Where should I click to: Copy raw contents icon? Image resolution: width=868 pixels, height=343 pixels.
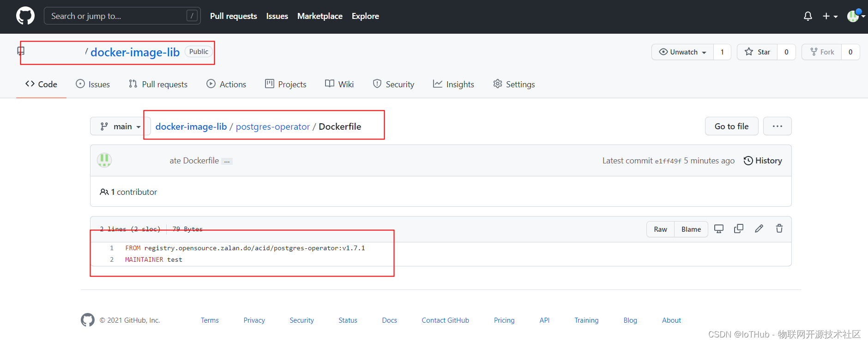(x=739, y=229)
